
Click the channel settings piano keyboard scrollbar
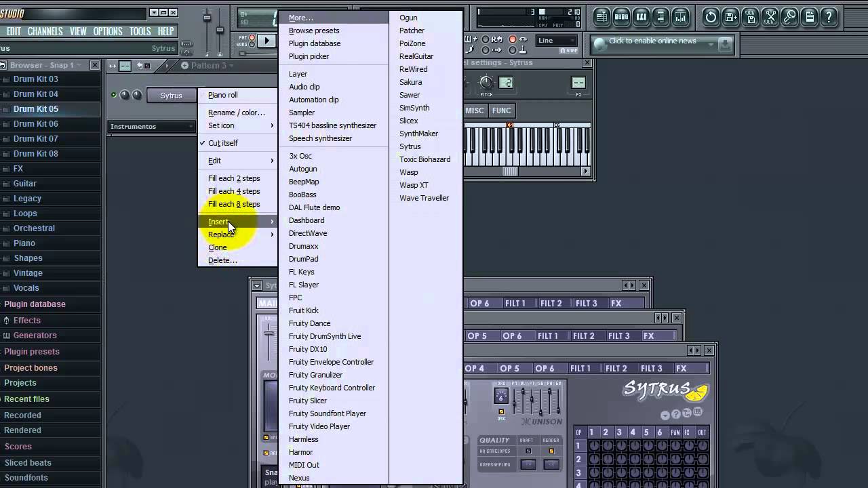(x=510, y=171)
